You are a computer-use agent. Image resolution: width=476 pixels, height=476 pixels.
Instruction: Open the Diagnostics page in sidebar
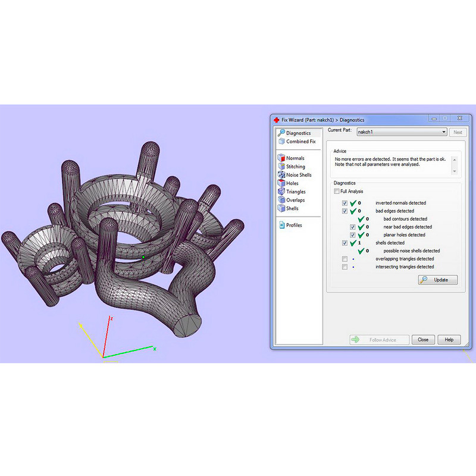pyautogui.click(x=298, y=133)
